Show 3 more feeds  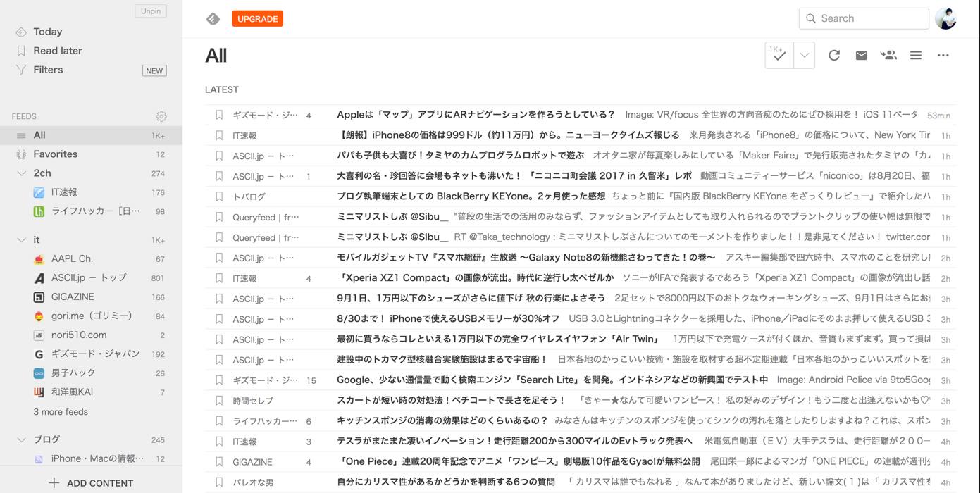[61, 412]
